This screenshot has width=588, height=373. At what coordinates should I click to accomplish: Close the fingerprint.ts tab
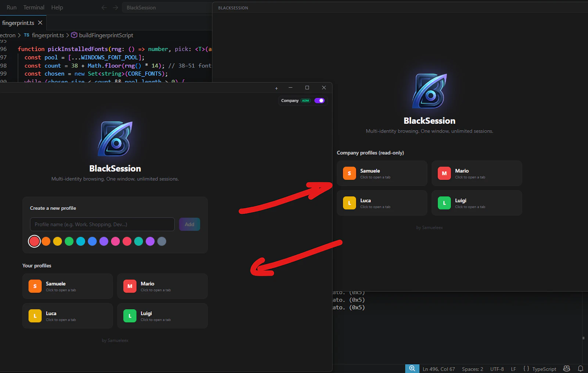point(40,23)
